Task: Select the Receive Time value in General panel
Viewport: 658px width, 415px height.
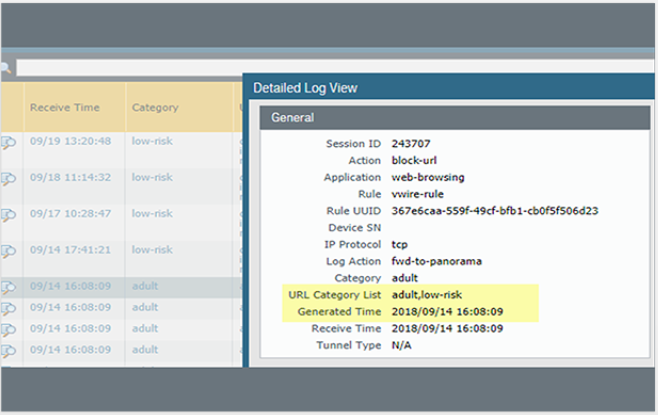Action: point(447,329)
